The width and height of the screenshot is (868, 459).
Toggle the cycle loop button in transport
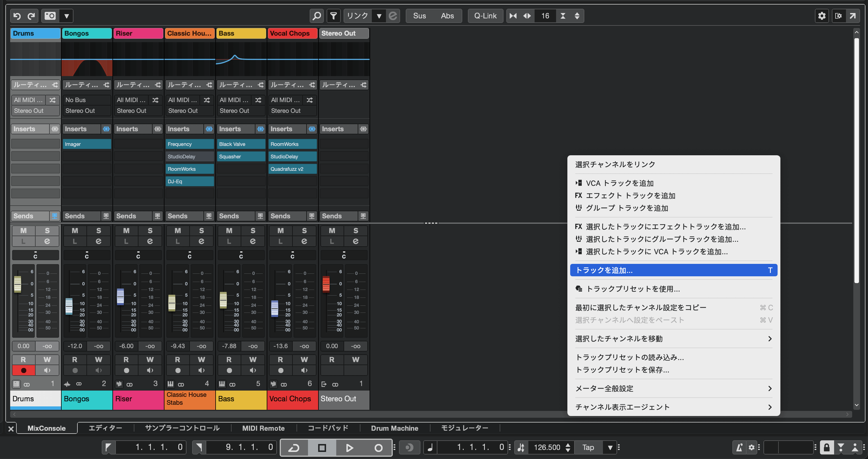pos(294,447)
